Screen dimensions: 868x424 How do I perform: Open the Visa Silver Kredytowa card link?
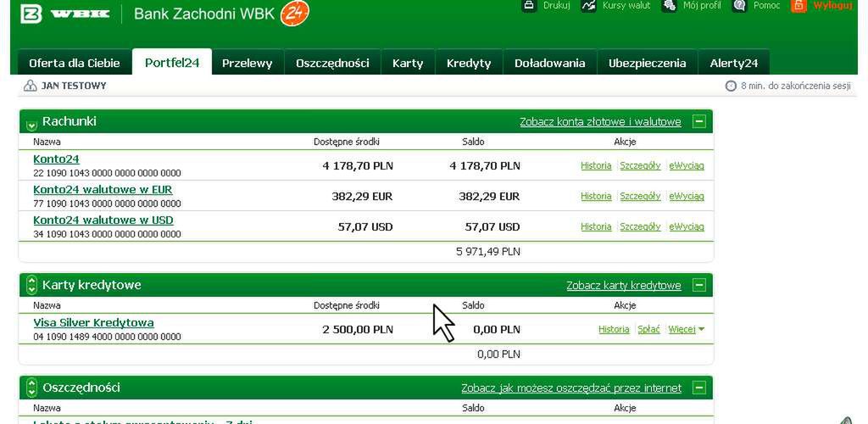coord(93,323)
